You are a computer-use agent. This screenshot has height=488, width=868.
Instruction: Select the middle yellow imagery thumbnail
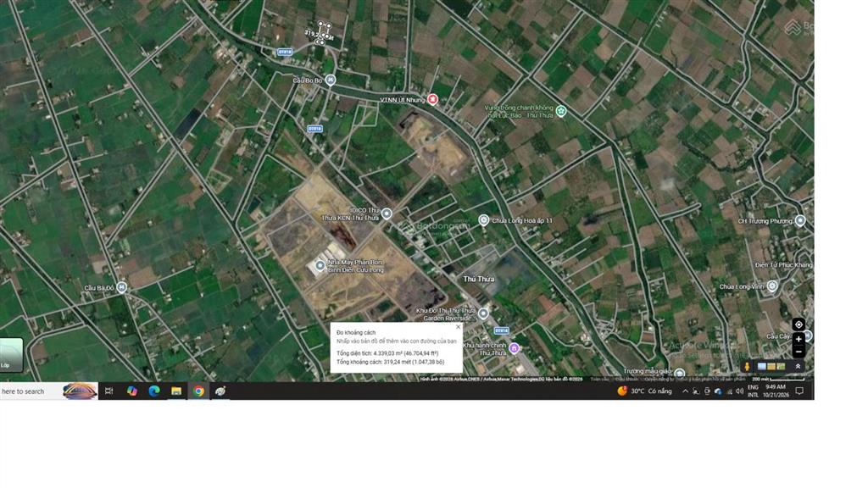[x=771, y=366]
